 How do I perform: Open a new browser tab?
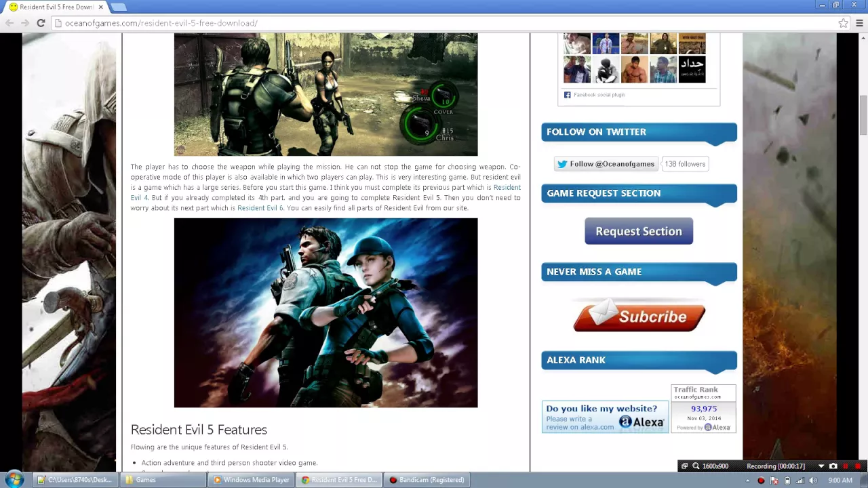pos(118,7)
